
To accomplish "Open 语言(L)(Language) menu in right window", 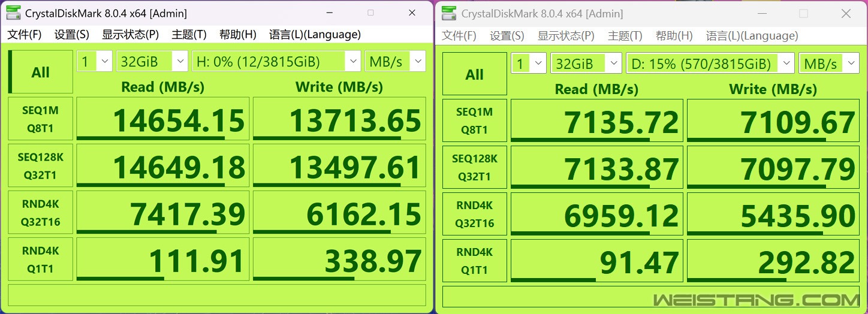I will tap(752, 36).
